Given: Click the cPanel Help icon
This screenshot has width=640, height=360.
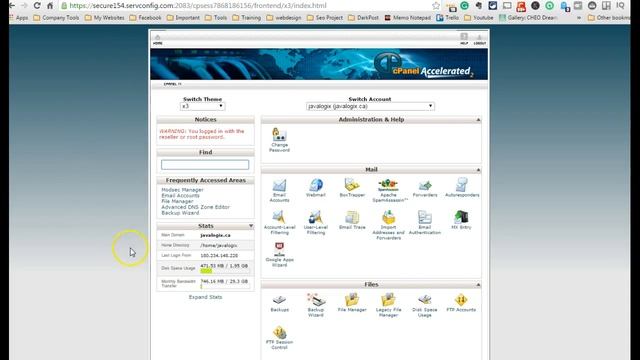Looking at the screenshot, I should tap(464, 39).
